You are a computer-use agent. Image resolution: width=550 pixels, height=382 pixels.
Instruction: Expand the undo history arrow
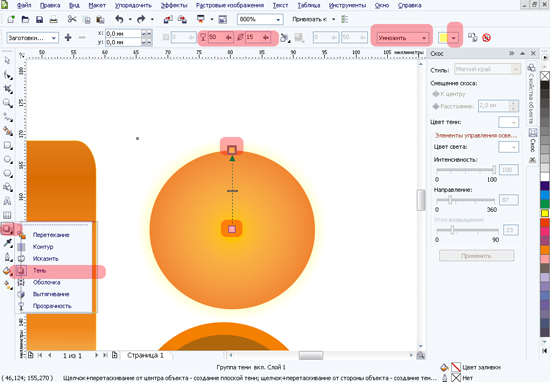pos(130,19)
